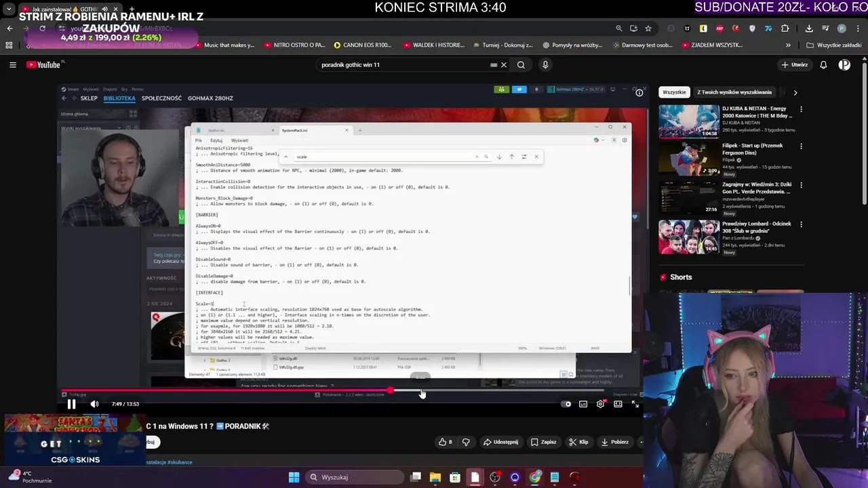868x488 pixels.
Task: Open Wszystkie zakładki bookmarks folder
Action: (x=833, y=45)
